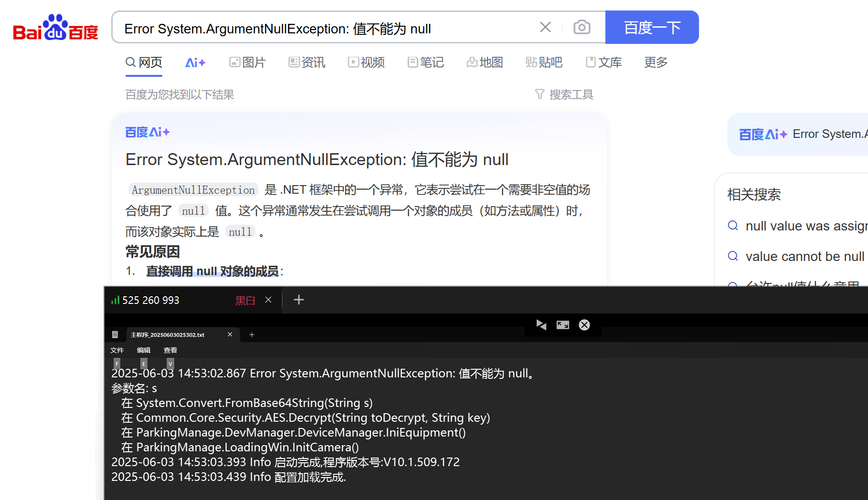Viewport: 868px width, 500px height.
Task: Click log line 'Info 配置加载完成.'
Action: pyautogui.click(x=229, y=477)
